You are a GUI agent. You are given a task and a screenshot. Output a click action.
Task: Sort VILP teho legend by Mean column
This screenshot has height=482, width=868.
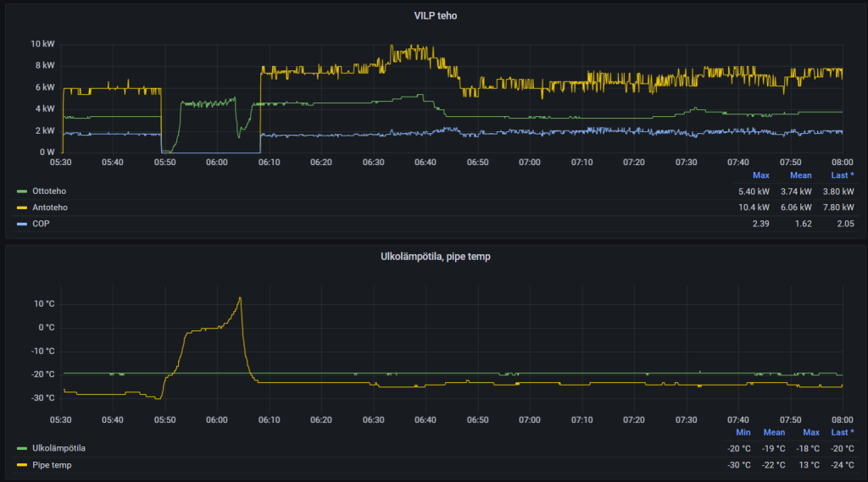[x=801, y=175]
